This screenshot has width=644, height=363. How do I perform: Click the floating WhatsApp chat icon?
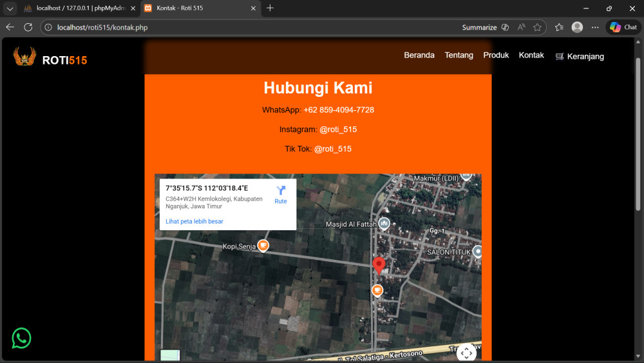tap(21, 338)
